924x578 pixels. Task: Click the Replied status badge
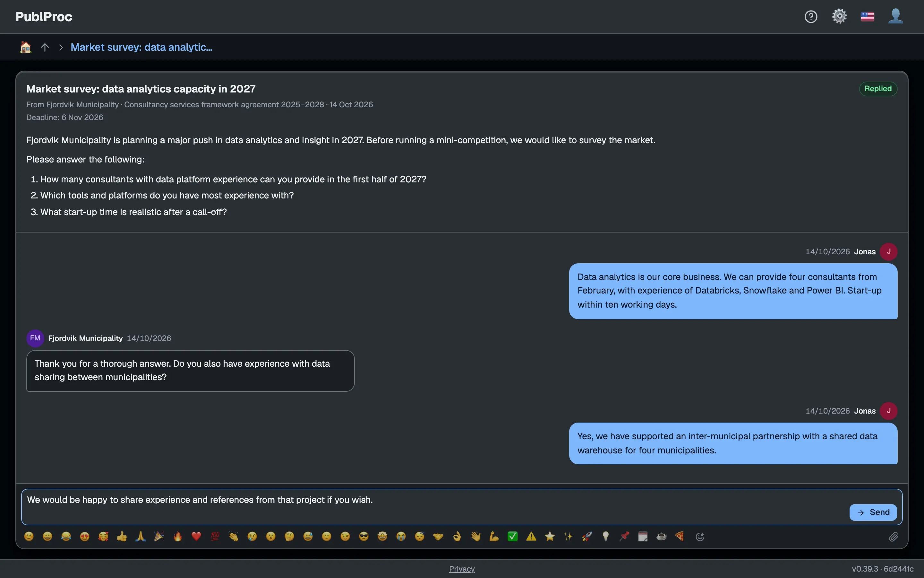(878, 89)
